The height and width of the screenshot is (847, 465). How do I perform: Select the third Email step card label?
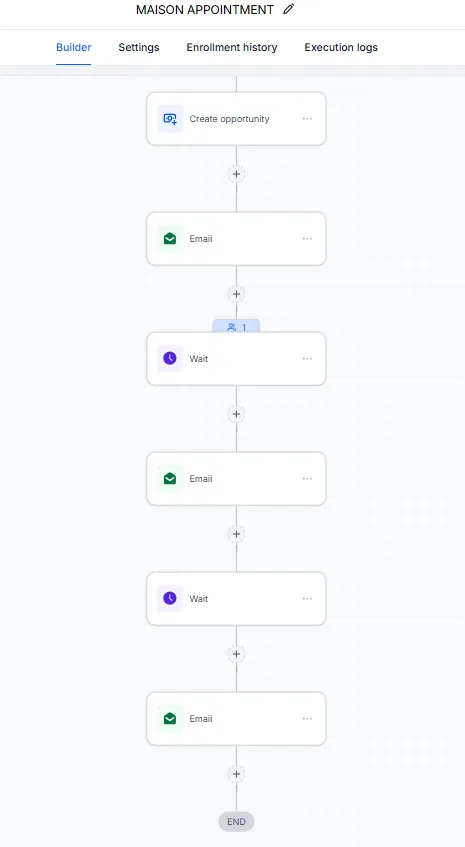(201, 718)
